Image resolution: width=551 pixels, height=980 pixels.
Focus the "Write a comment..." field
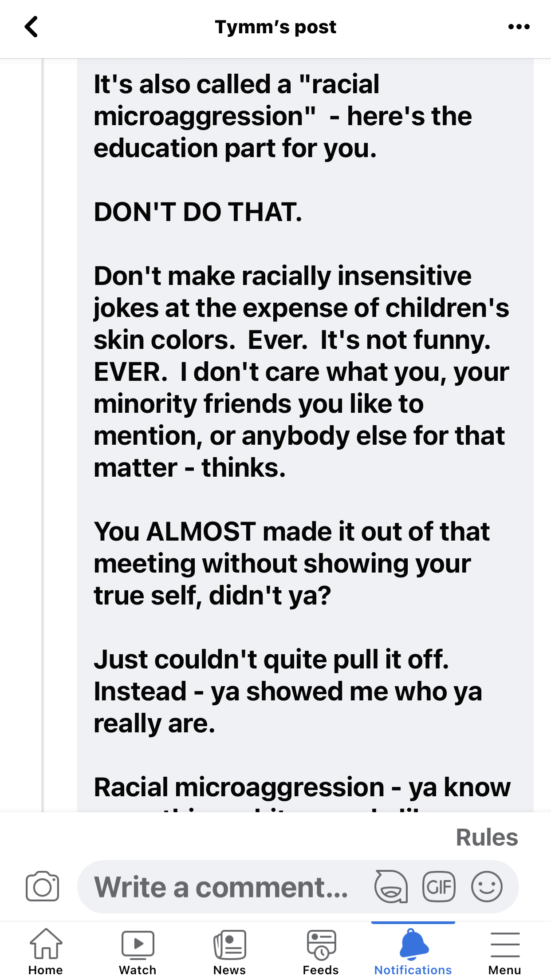point(222,887)
